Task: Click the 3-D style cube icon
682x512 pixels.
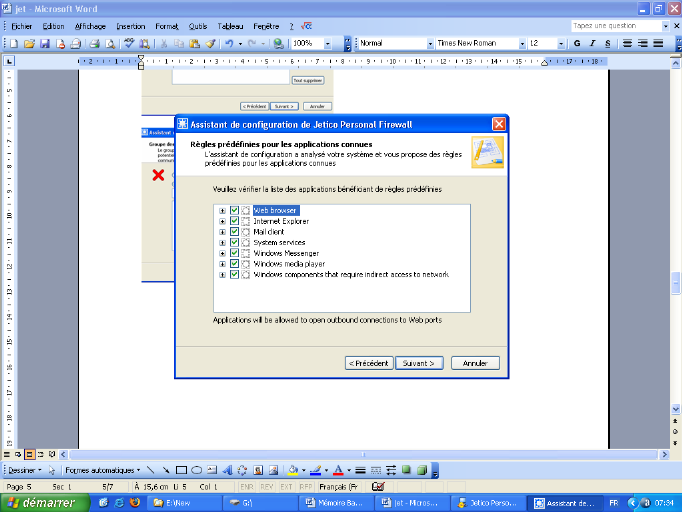Action: [421, 470]
